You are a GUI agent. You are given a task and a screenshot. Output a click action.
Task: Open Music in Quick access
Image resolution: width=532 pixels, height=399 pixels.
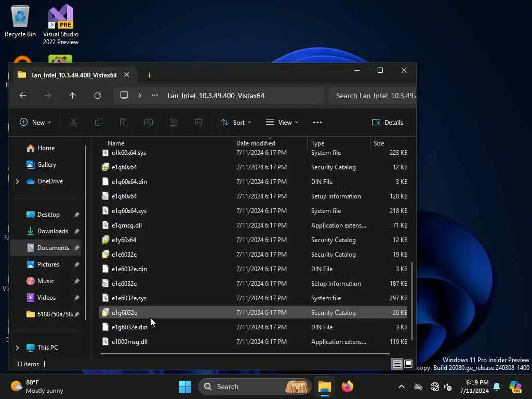pyautogui.click(x=46, y=281)
